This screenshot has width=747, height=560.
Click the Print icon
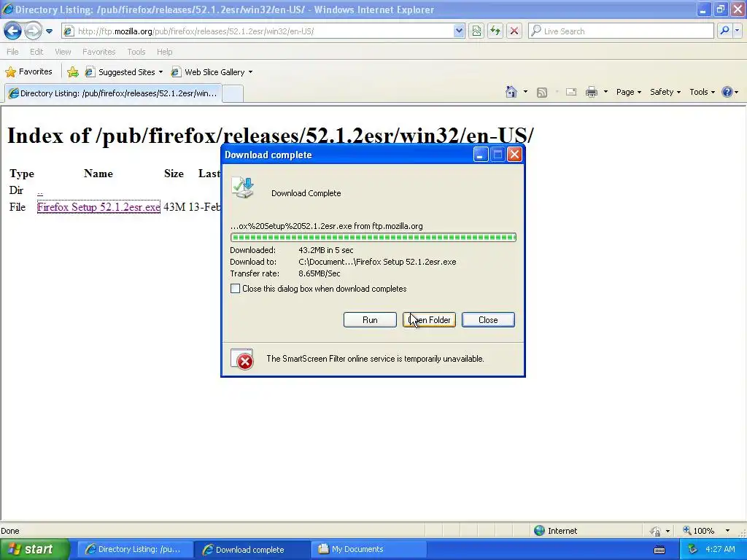point(591,92)
